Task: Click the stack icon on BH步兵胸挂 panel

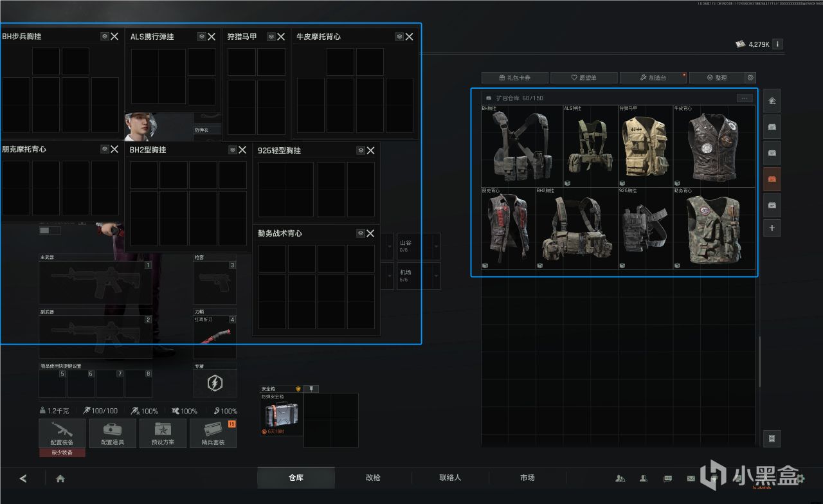Action: tap(105, 37)
